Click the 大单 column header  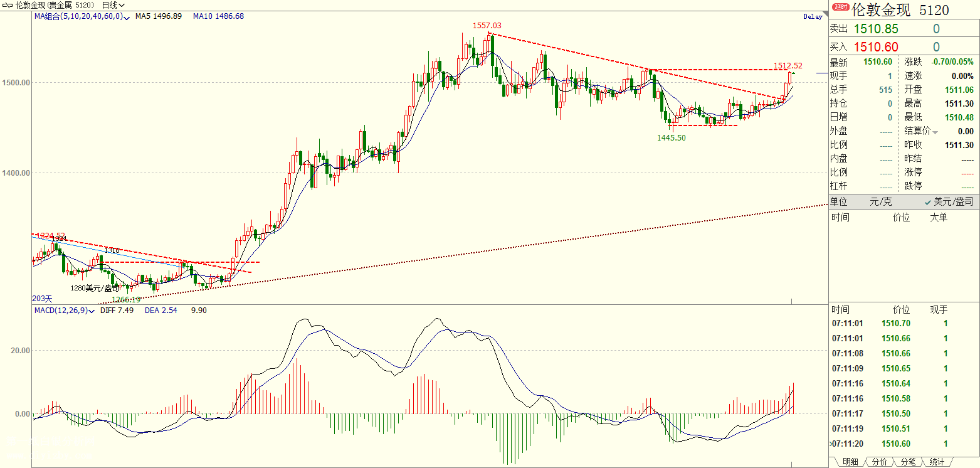pos(939,217)
